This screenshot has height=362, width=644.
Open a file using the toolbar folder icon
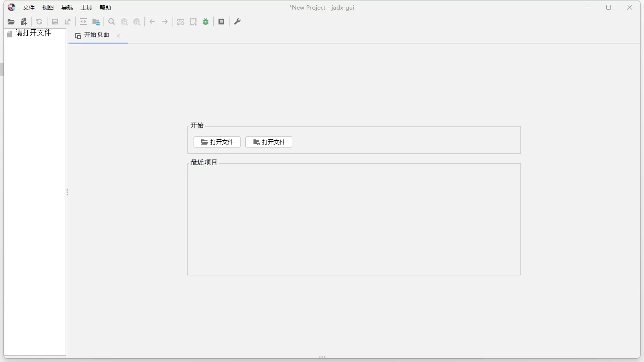(x=11, y=22)
